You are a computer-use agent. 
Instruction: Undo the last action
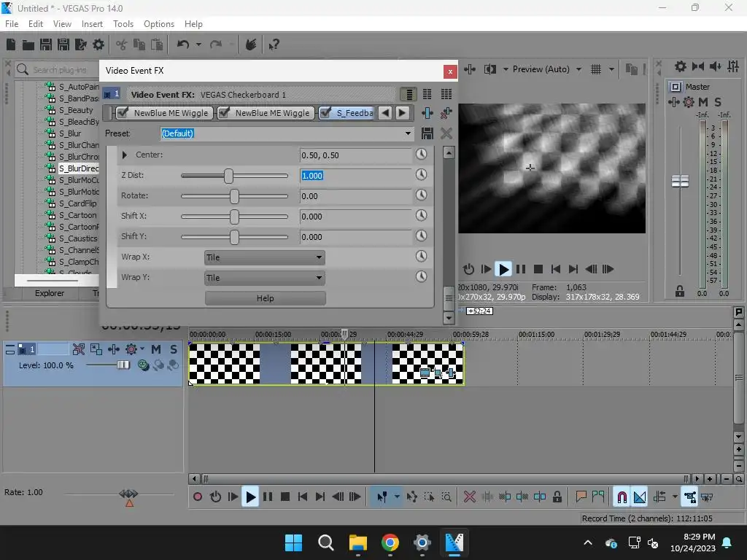pyautogui.click(x=183, y=44)
